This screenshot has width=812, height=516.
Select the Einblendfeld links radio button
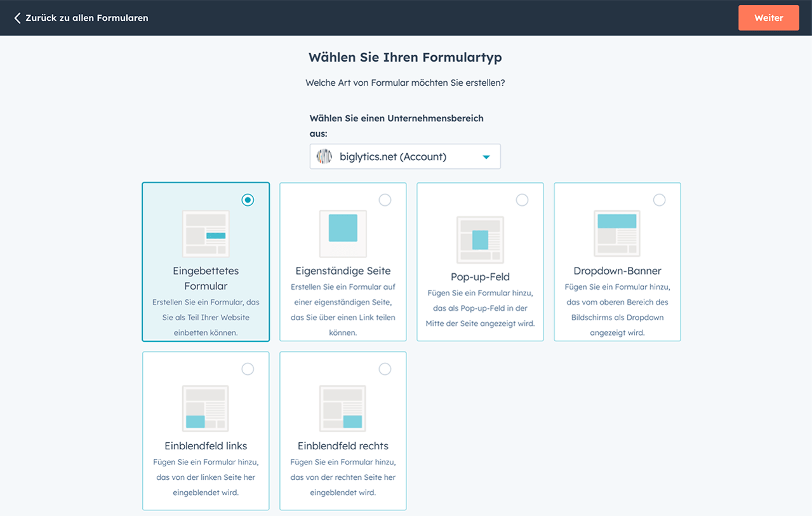click(248, 369)
